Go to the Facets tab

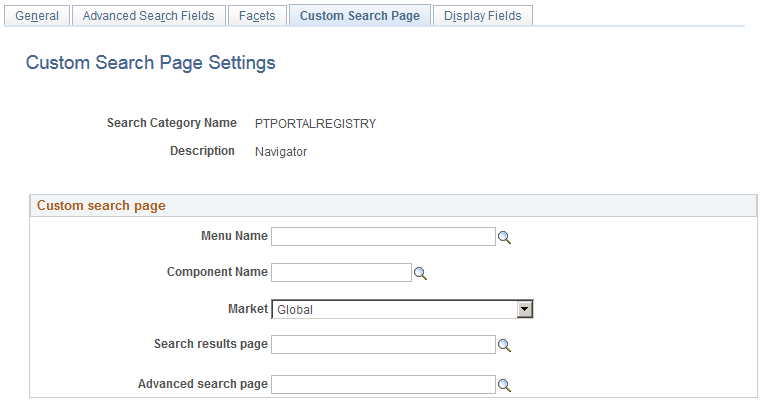click(x=257, y=16)
